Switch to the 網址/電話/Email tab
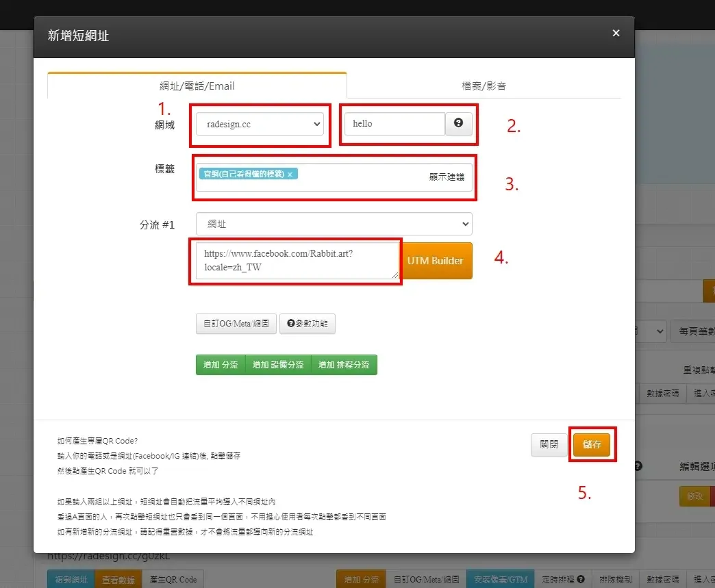The image size is (715, 588). [x=197, y=86]
